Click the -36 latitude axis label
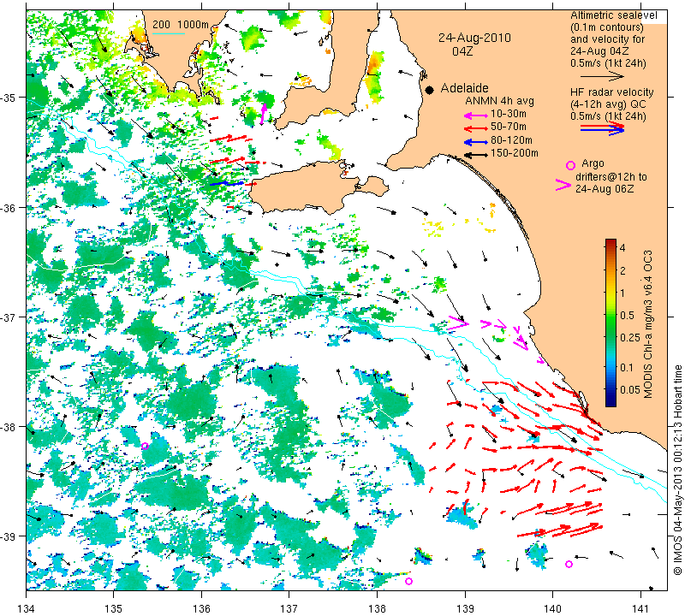 [8, 207]
